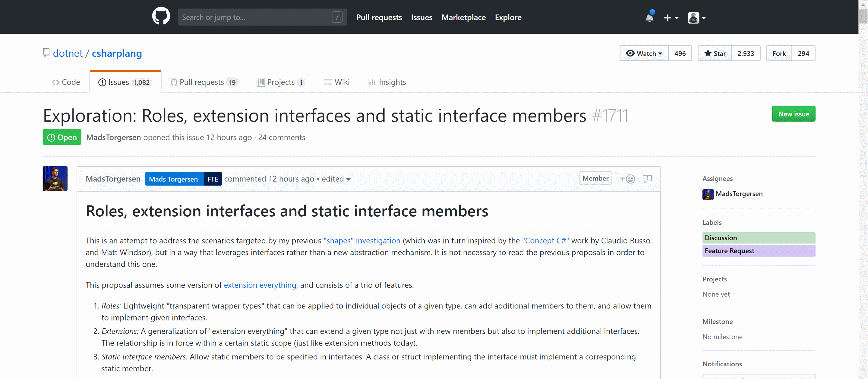The image size is (868, 379).
Task: Open Pull requests in top navigation
Action: click(x=379, y=17)
